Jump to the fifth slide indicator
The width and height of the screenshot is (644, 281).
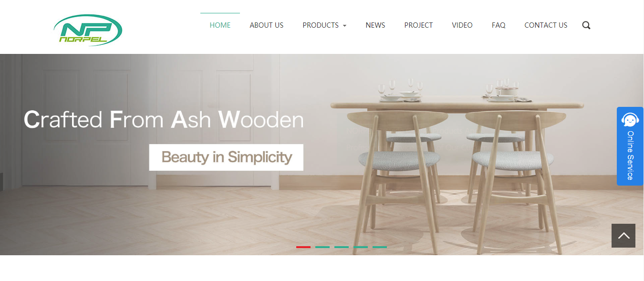tap(380, 247)
